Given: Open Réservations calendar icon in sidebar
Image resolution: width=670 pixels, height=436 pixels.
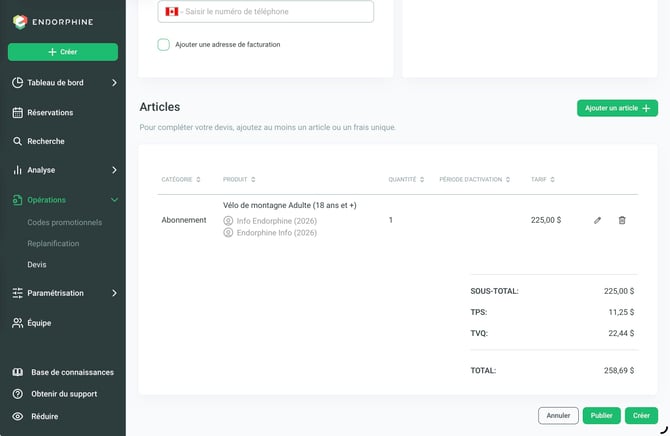Looking at the screenshot, I should coord(18,113).
